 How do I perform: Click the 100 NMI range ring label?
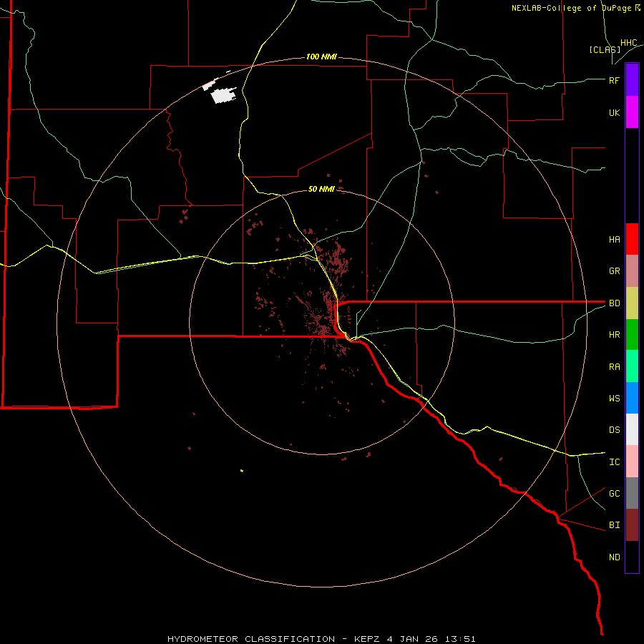click(321, 57)
